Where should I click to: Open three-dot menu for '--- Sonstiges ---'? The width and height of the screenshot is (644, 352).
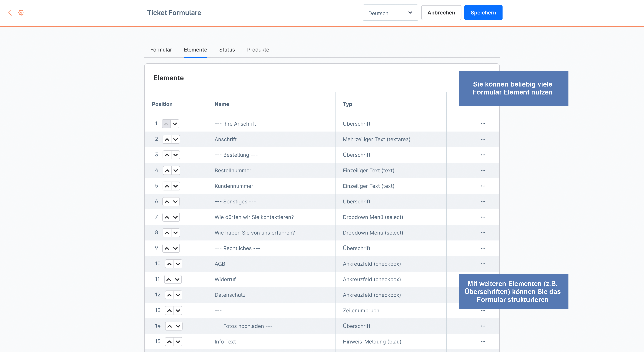(483, 202)
